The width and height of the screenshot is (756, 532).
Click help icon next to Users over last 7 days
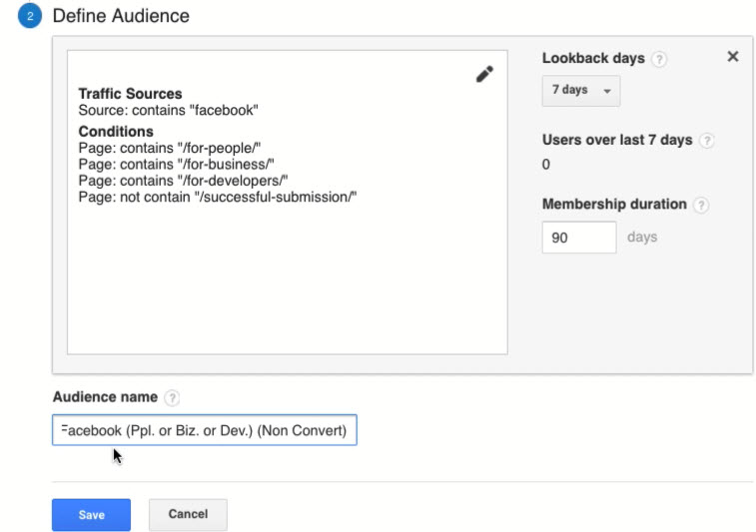[x=707, y=141]
